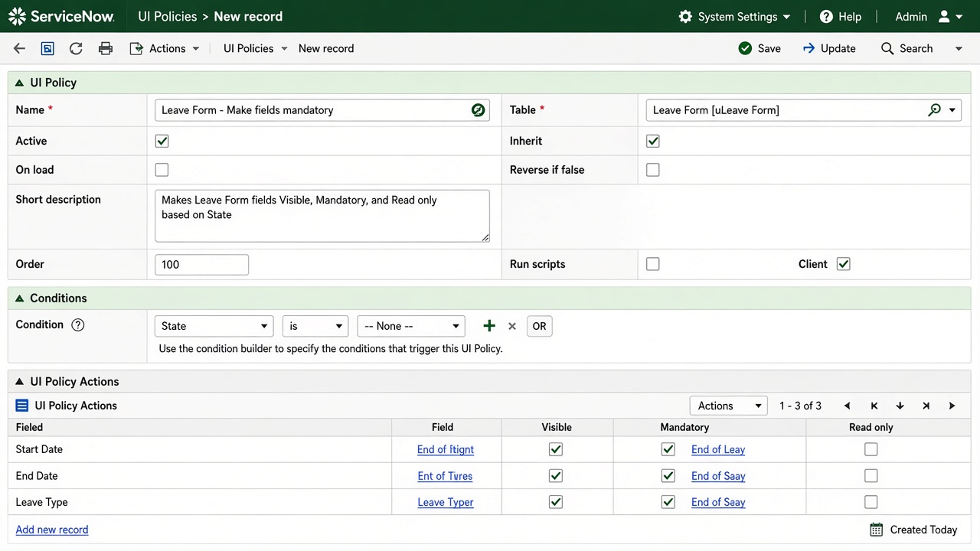980x551 pixels.
Task: Open the Actions menu in the toolbar
Action: coord(165,48)
